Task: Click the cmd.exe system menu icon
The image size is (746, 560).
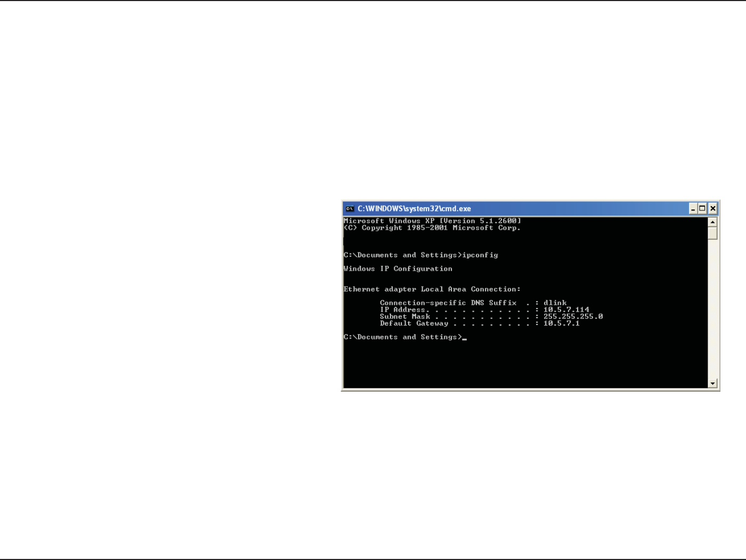Action: pos(350,209)
